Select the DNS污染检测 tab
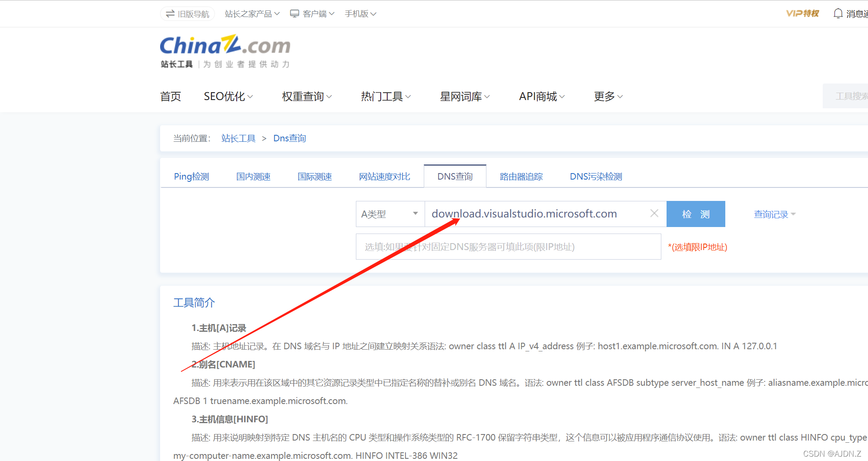The height and width of the screenshot is (461, 868). (596, 176)
